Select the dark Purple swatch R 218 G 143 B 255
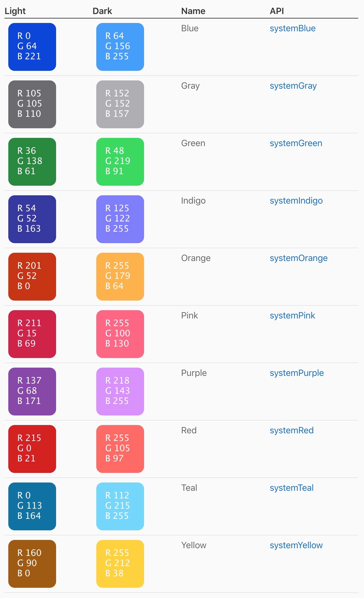Screen dimensions: 364x598 click(x=120, y=392)
